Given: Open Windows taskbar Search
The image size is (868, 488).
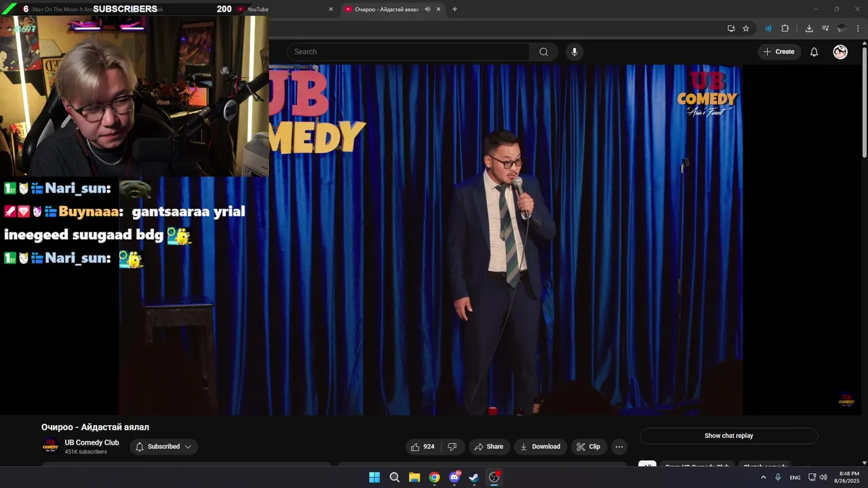Looking at the screenshot, I should (395, 477).
